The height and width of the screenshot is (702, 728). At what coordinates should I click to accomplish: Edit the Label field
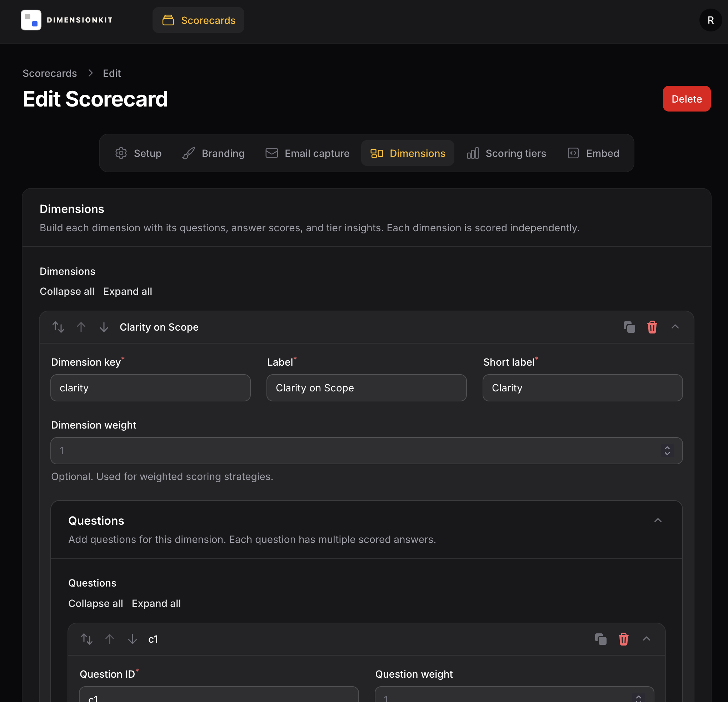click(366, 387)
